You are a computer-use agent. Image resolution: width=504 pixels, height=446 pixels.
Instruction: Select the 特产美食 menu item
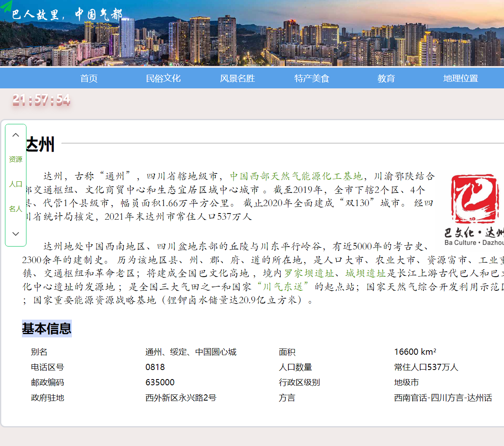click(x=312, y=78)
